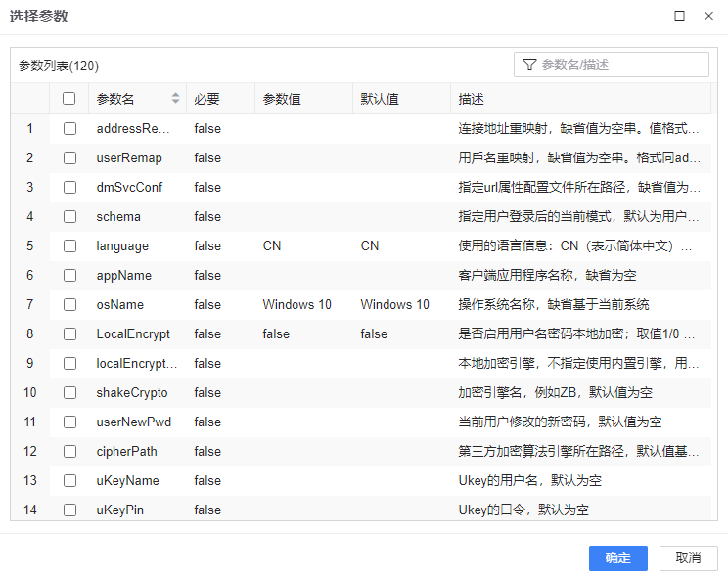Click description 操作系统名称，缺省基于当前系统

click(x=554, y=304)
